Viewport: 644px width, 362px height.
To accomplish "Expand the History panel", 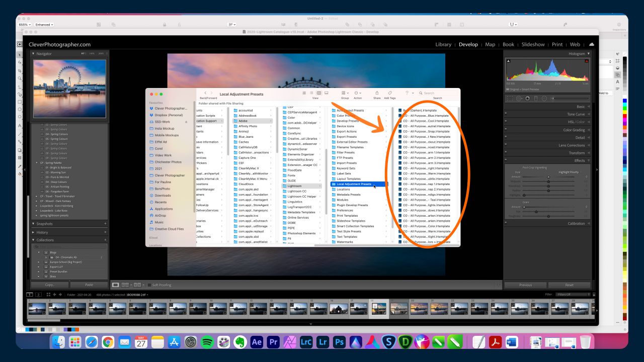I will [34, 232].
